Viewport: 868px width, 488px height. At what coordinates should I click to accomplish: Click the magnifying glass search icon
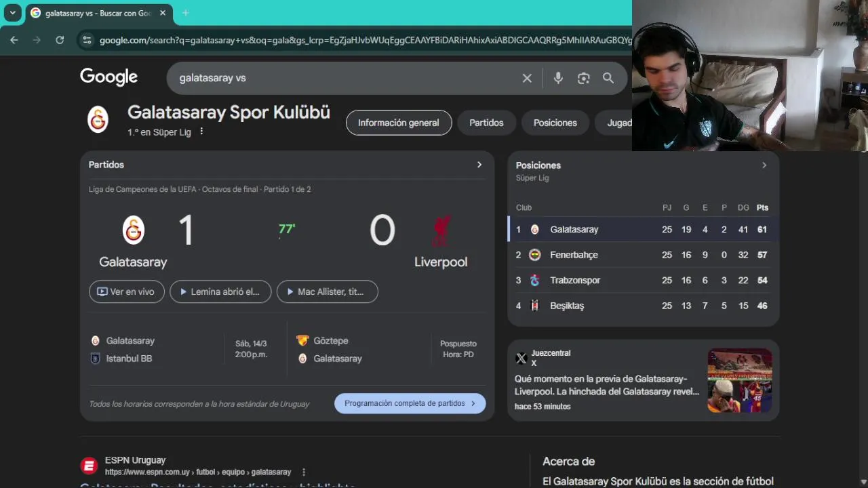[608, 78]
